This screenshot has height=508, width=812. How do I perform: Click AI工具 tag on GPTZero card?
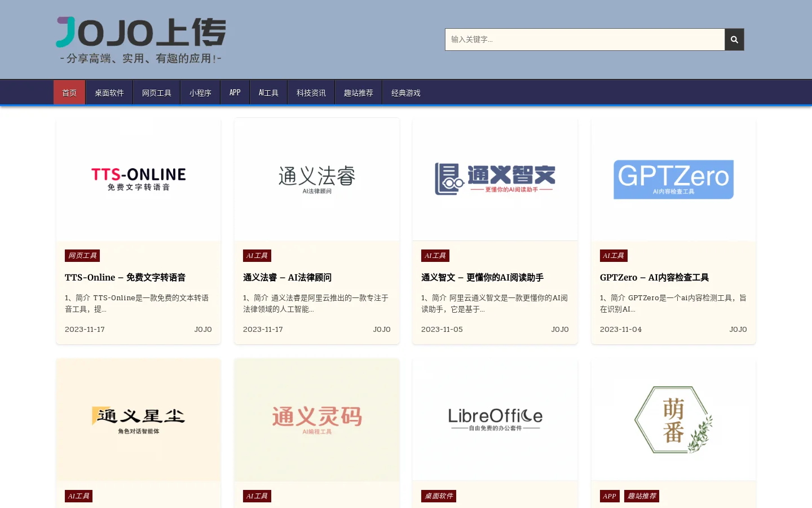coord(614,256)
